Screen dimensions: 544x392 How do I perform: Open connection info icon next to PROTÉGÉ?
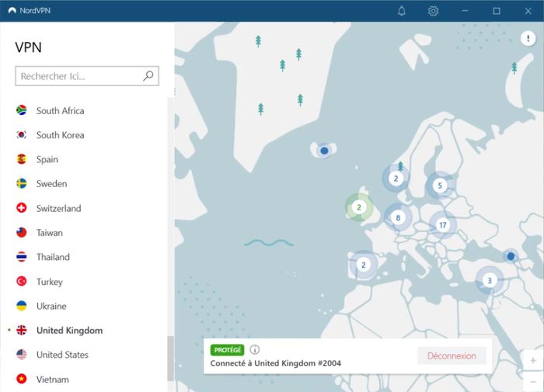click(254, 350)
